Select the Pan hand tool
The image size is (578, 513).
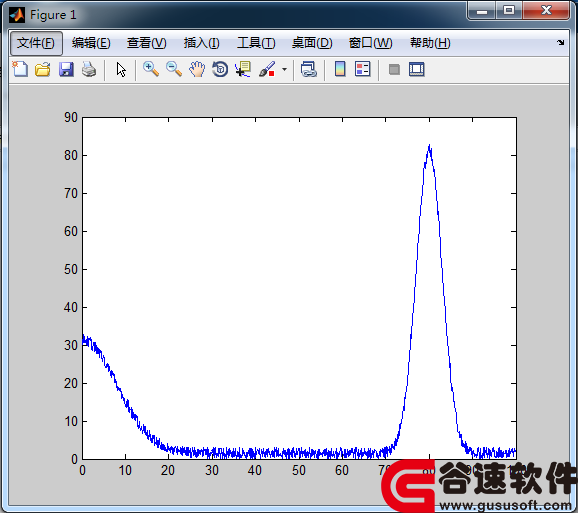tap(197, 69)
